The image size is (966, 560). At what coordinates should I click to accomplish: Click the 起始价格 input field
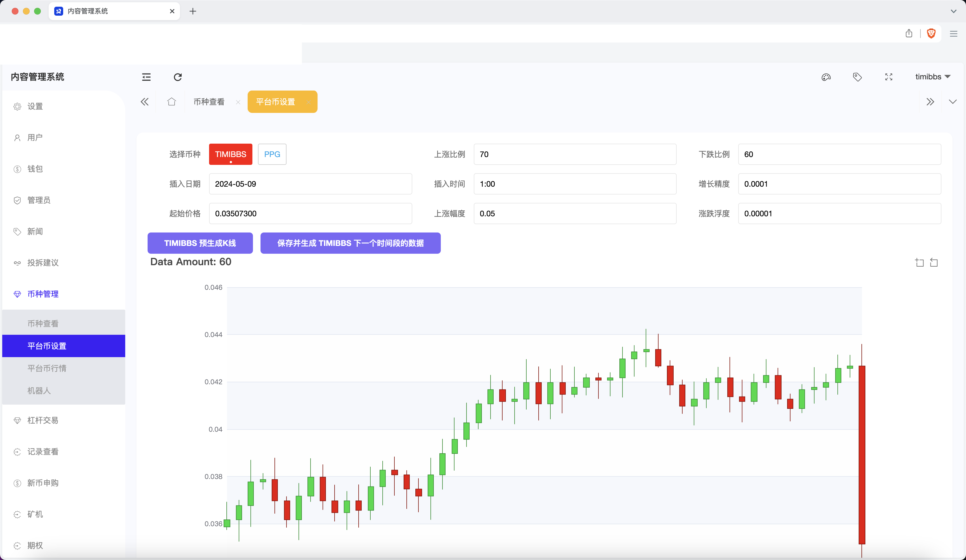click(x=311, y=213)
